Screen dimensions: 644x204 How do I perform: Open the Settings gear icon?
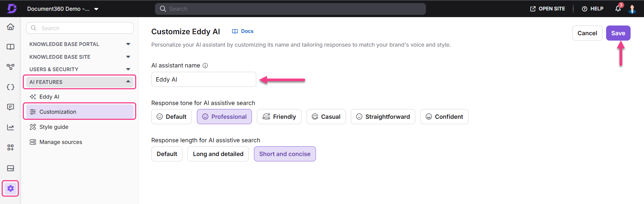(x=10, y=189)
